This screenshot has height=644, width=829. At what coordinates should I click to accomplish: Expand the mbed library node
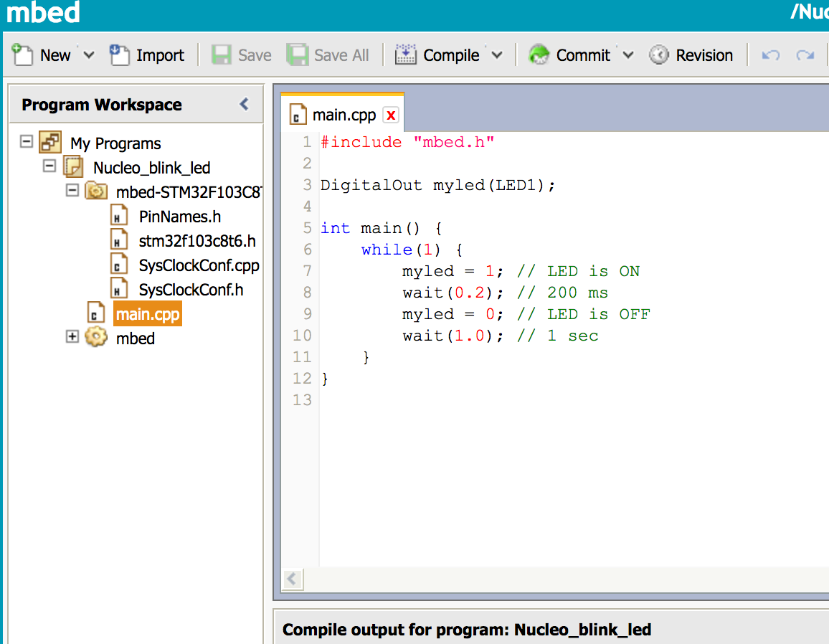[72, 338]
